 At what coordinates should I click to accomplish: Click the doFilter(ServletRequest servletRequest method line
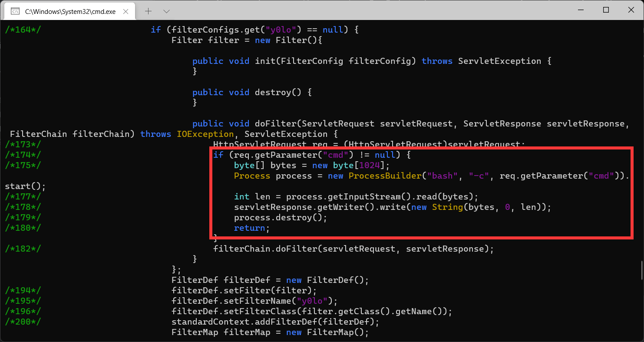pyautogui.click(x=411, y=124)
